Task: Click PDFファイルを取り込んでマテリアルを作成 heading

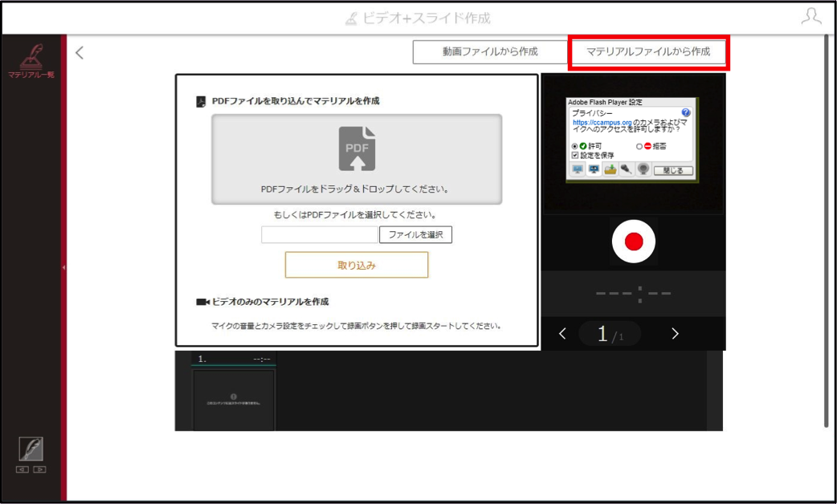Action: click(296, 101)
